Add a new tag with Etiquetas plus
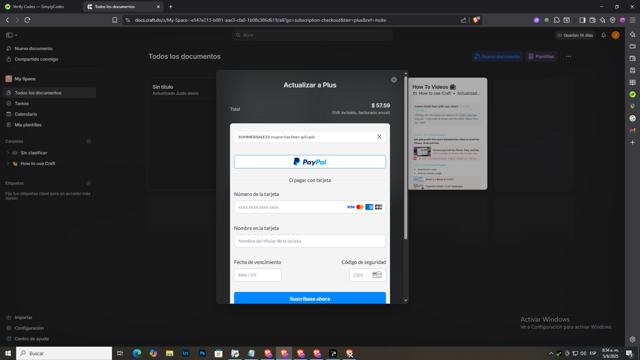This screenshot has height=360, width=640. (x=89, y=183)
